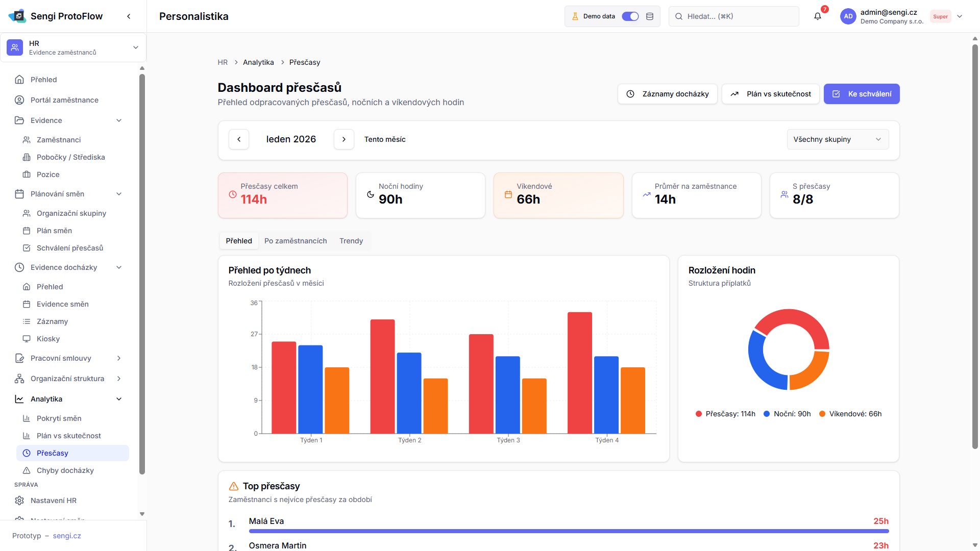Click the Chyby docházky warning icon
This screenshot has height=551, width=980.
27,470
